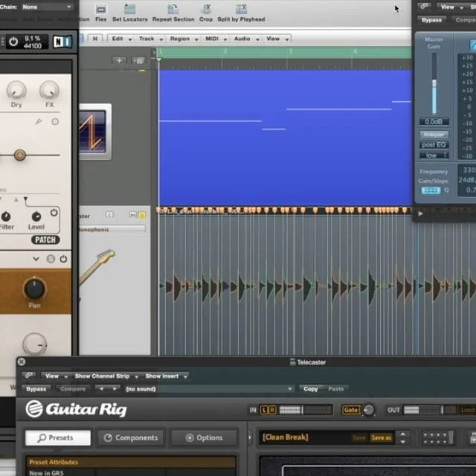Open the Monophonic flex mode dropdown

[112, 230]
